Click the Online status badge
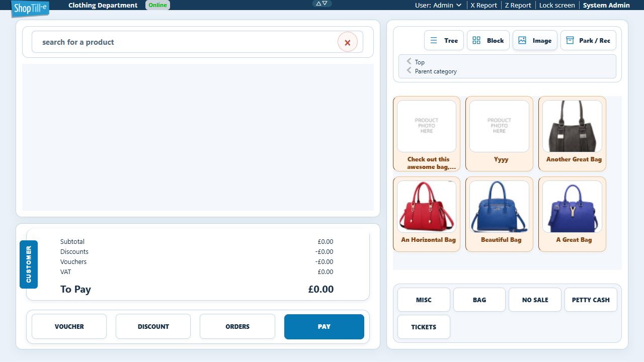 157,5
